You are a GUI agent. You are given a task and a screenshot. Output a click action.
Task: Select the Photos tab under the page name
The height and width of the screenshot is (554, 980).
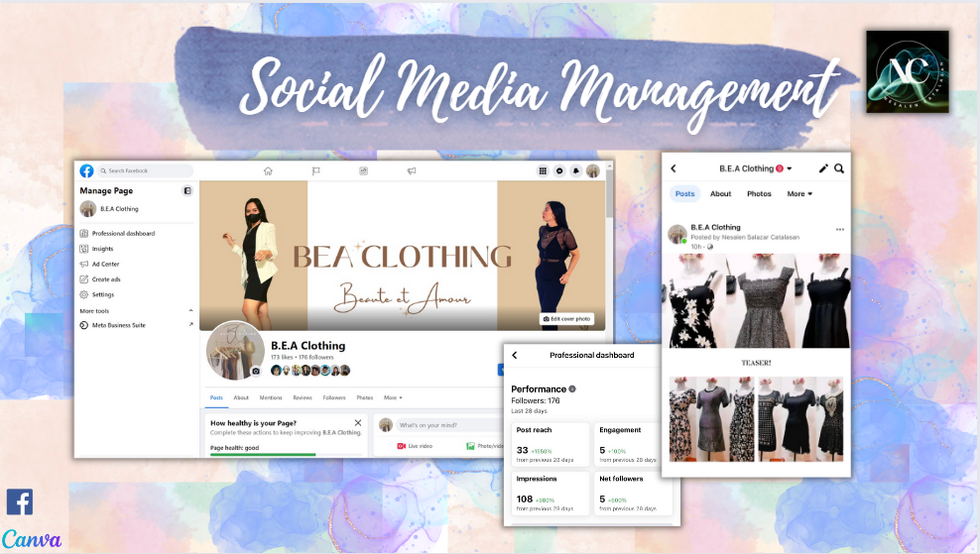(x=364, y=397)
